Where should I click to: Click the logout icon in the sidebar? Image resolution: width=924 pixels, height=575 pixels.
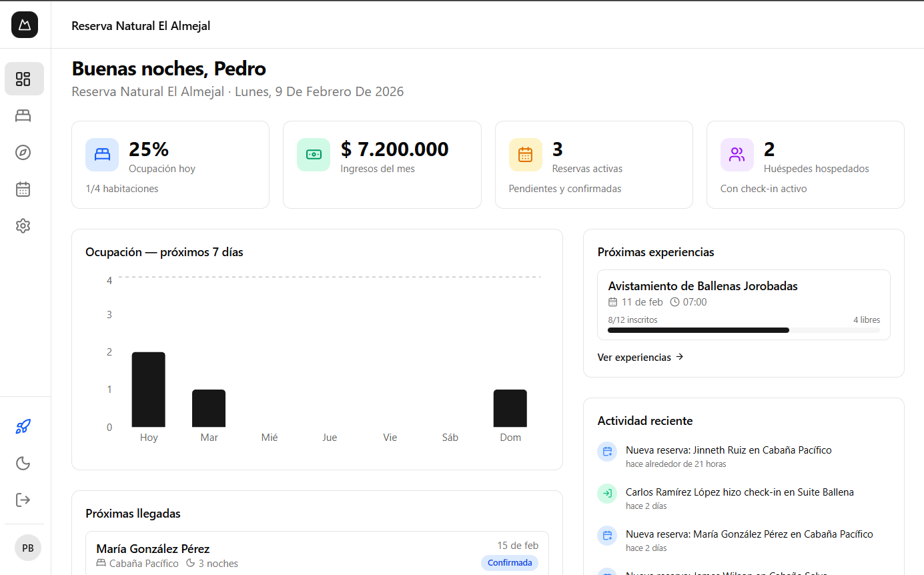point(23,500)
